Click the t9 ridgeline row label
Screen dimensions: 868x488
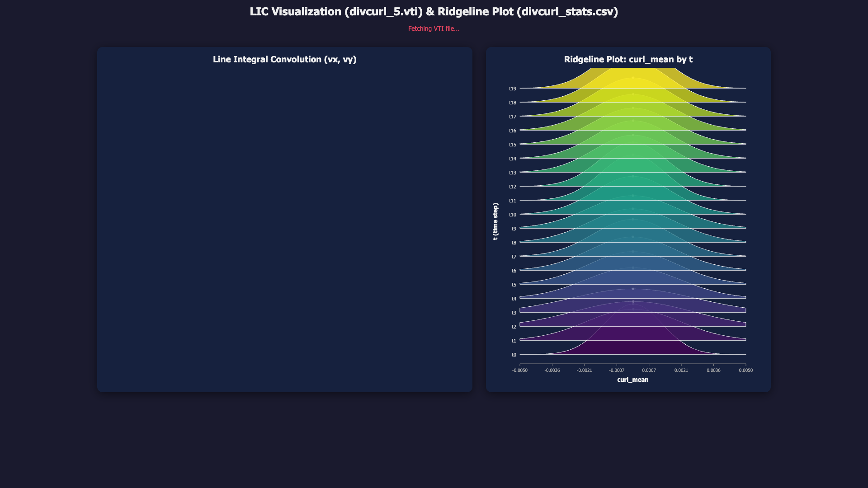pyautogui.click(x=514, y=229)
